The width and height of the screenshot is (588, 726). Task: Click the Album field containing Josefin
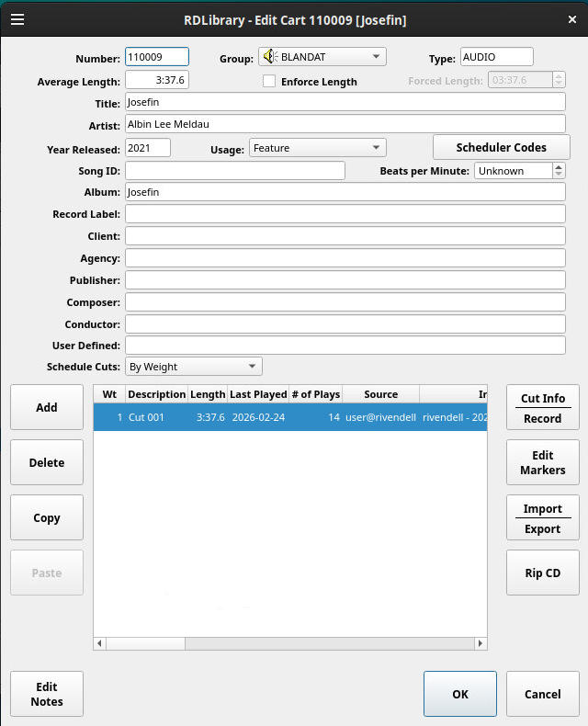345,192
